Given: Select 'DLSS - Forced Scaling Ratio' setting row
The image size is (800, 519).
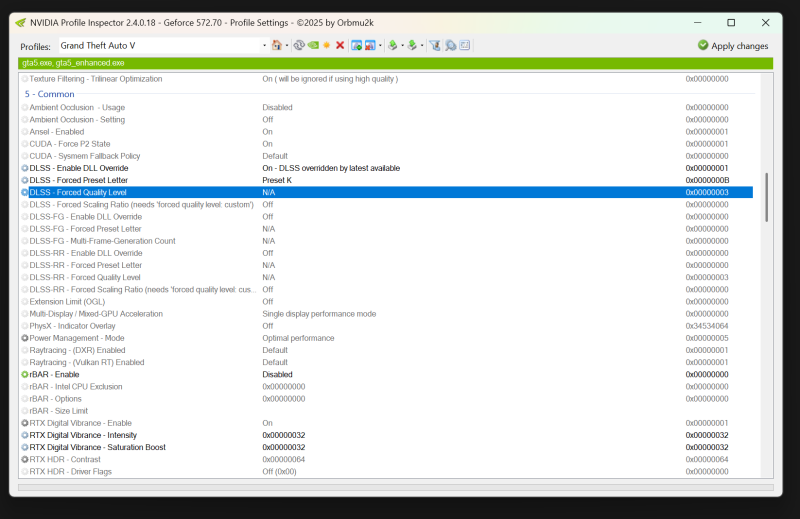Looking at the screenshot, I should click(387, 205).
